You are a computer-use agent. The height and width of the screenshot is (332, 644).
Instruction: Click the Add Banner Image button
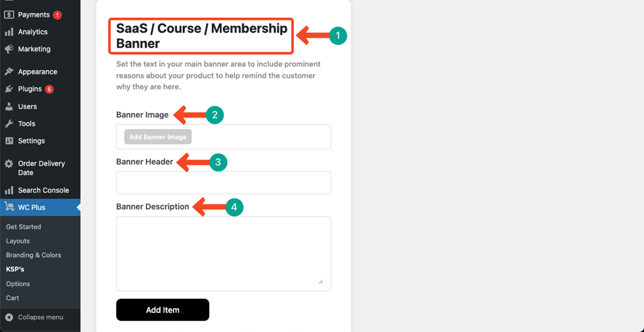click(x=158, y=137)
